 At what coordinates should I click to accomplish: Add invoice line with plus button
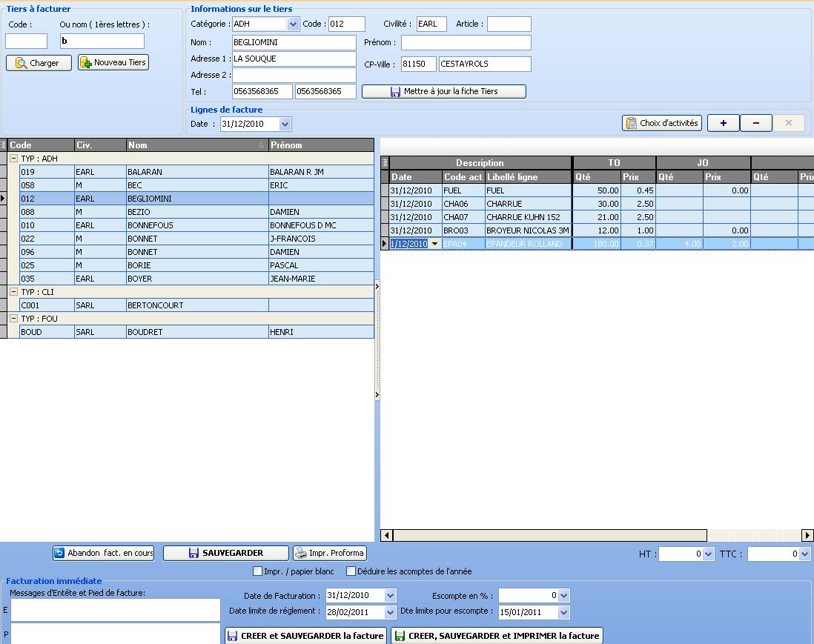point(723,123)
